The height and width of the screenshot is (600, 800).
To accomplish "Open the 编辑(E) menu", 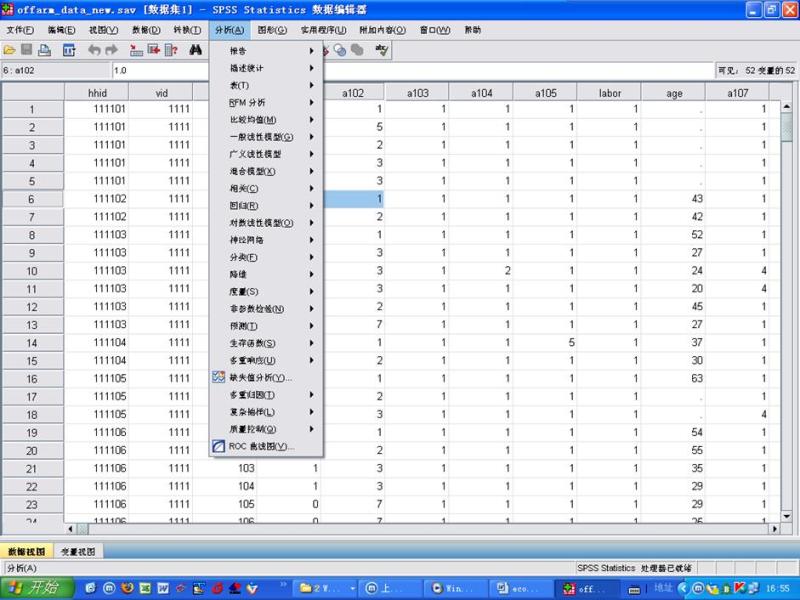I will (x=61, y=30).
